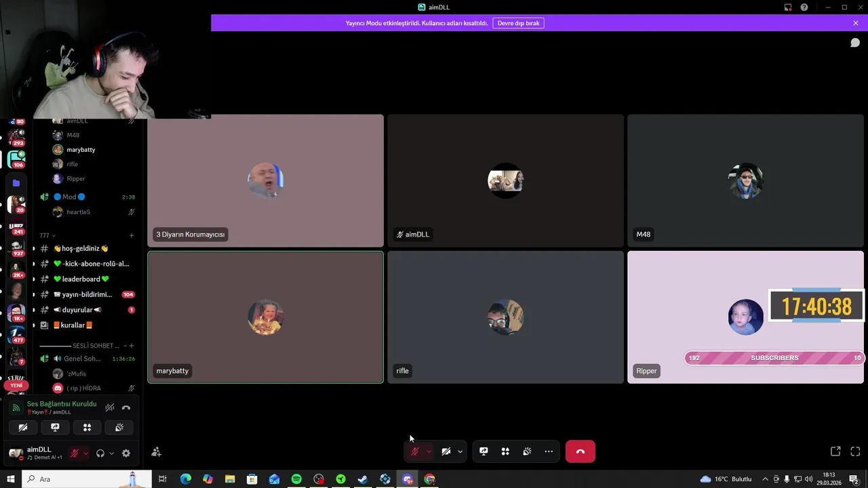868x488 pixels.
Task: Open Spotify from Windows taskbar
Action: click(296, 479)
